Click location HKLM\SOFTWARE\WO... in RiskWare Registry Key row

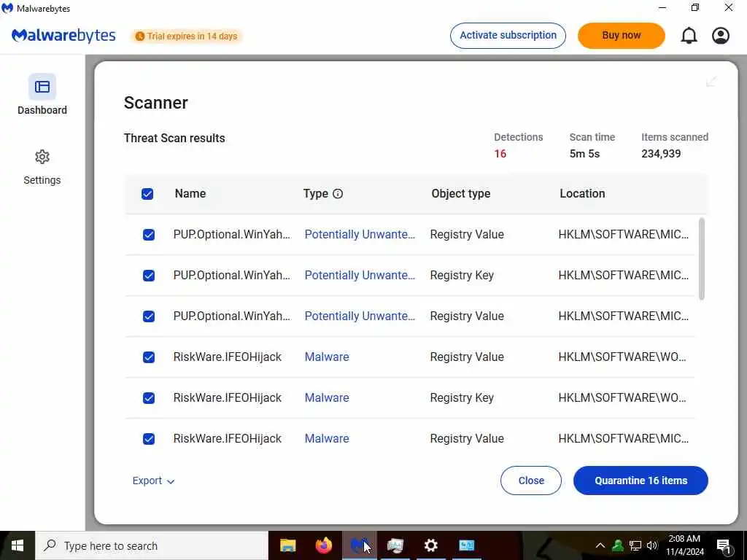pos(622,397)
